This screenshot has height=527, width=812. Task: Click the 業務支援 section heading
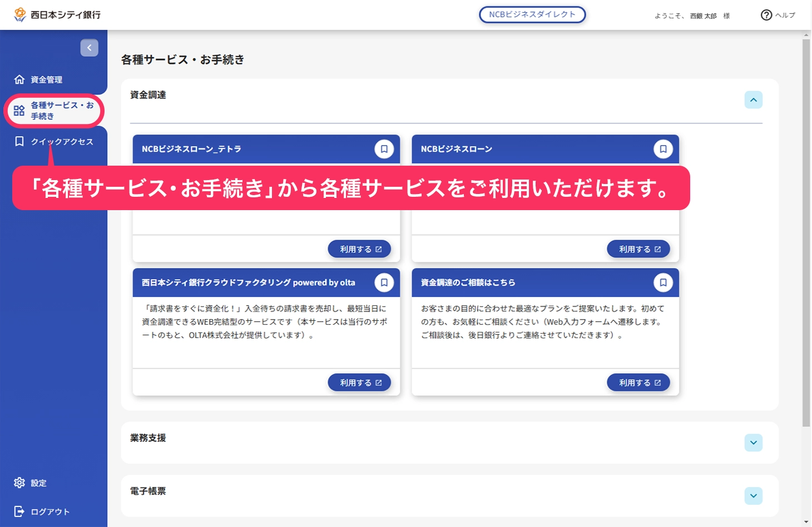(x=148, y=438)
